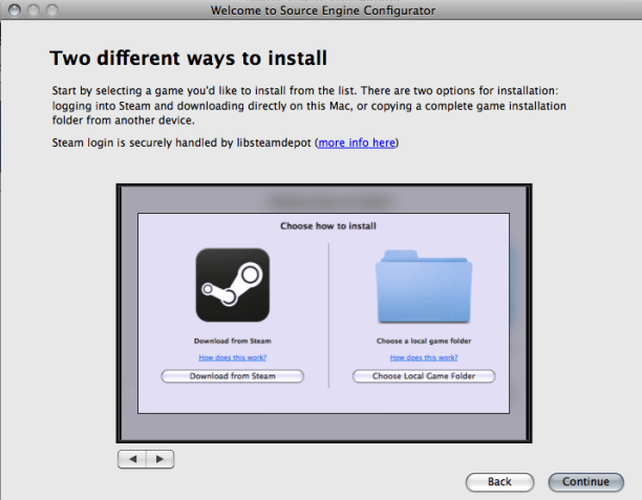The height and width of the screenshot is (500, 642).
Task: Click the Download from Steam button
Action: pyautogui.click(x=233, y=376)
